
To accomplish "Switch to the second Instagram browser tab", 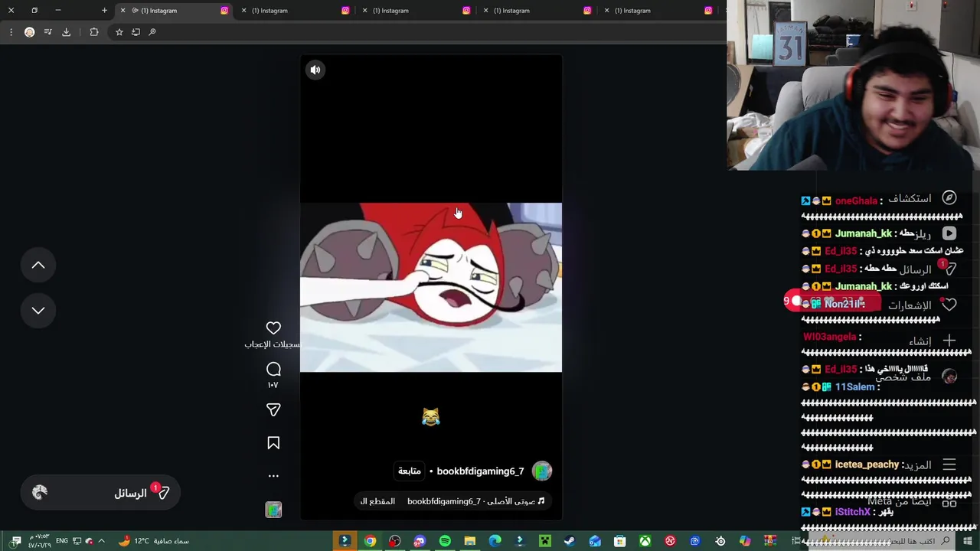I will [x=294, y=11].
